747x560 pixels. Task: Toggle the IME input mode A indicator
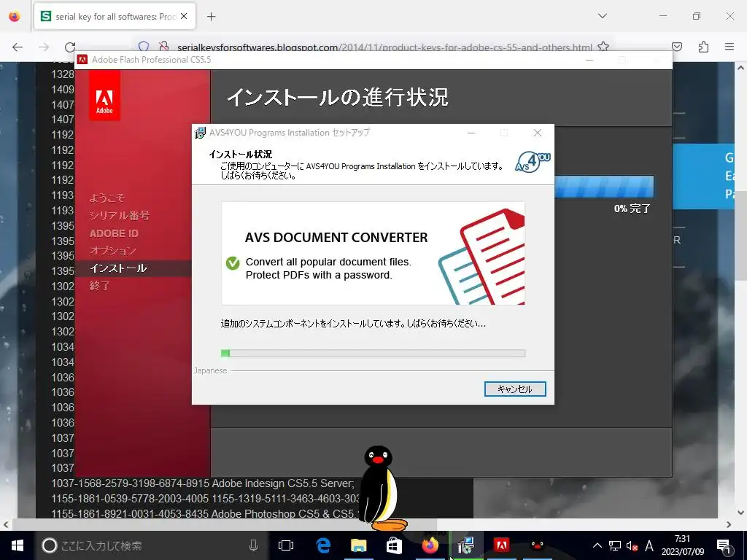pyautogui.click(x=649, y=545)
